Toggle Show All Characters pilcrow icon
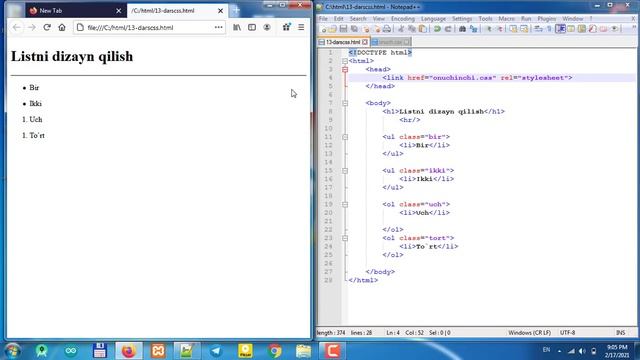This screenshot has height=360, width=640. (x=549, y=29)
